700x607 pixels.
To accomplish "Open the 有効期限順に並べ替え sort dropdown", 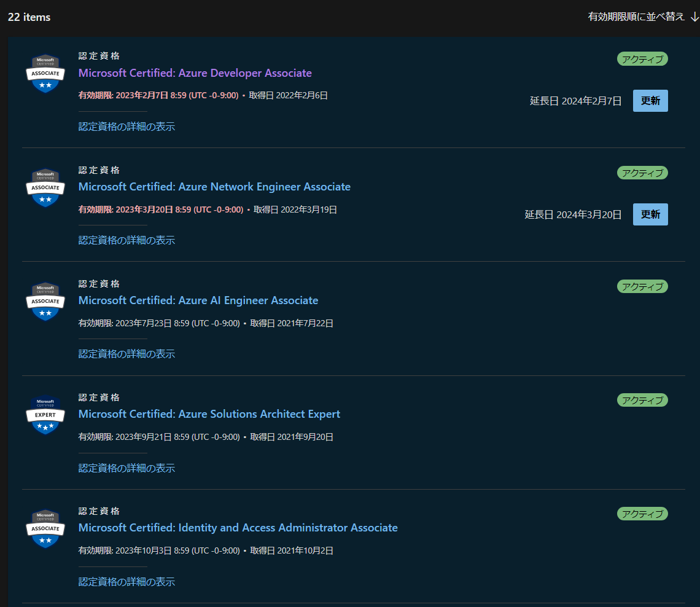I will pos(636,17).
